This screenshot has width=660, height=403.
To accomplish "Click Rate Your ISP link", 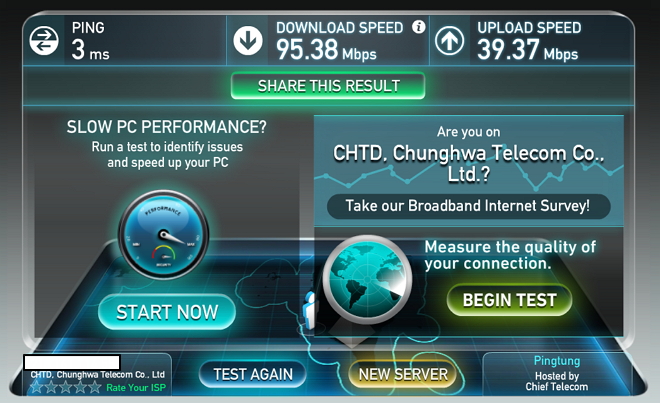I will click(x=136, y=387).
